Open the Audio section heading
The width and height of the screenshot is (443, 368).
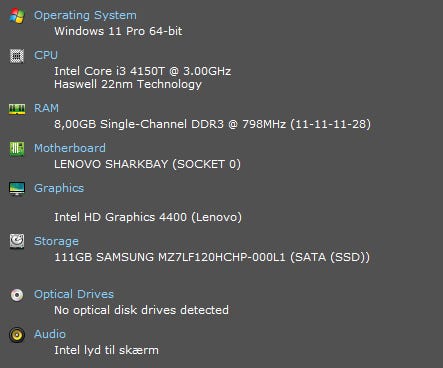pos(50,334)
